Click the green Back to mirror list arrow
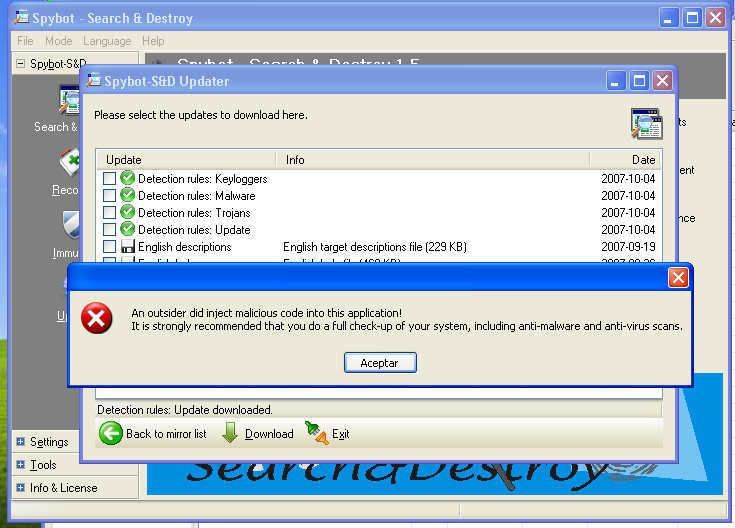 point(111,433)
